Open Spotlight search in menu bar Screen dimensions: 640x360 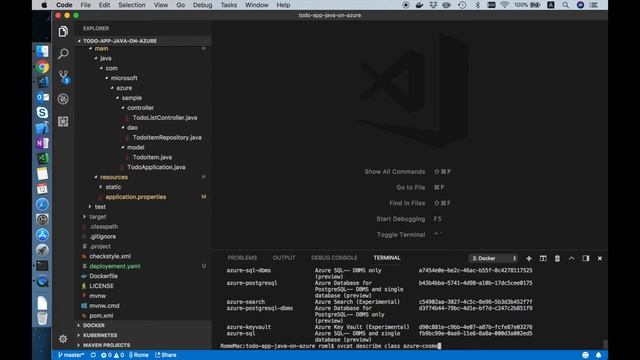(565, 5)
